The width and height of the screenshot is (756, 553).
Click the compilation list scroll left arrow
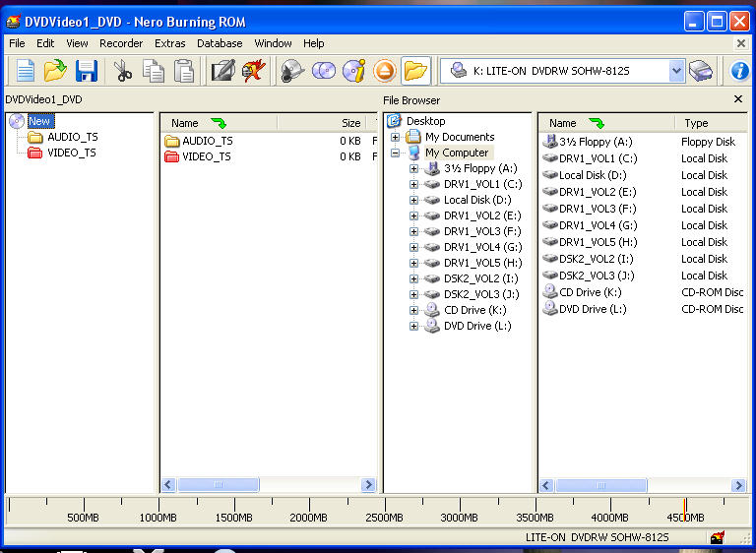[x=168, y=484]
